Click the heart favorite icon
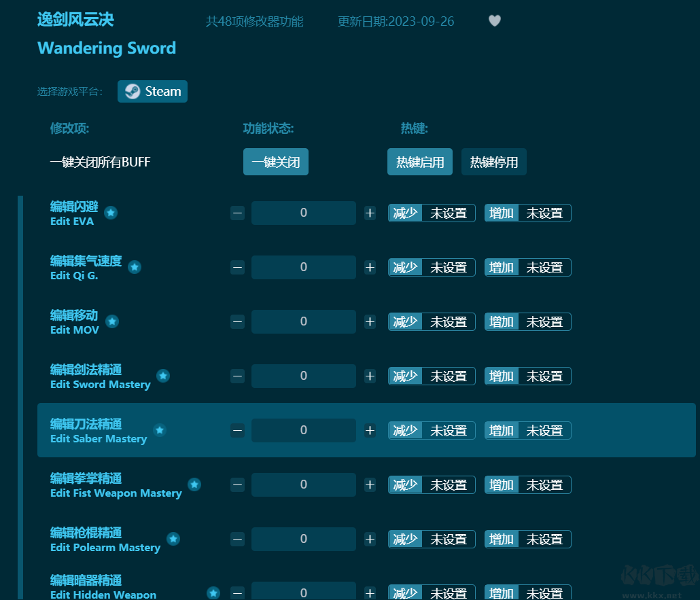The width and height of the screenshot is (700, 600). pos(494,20)
